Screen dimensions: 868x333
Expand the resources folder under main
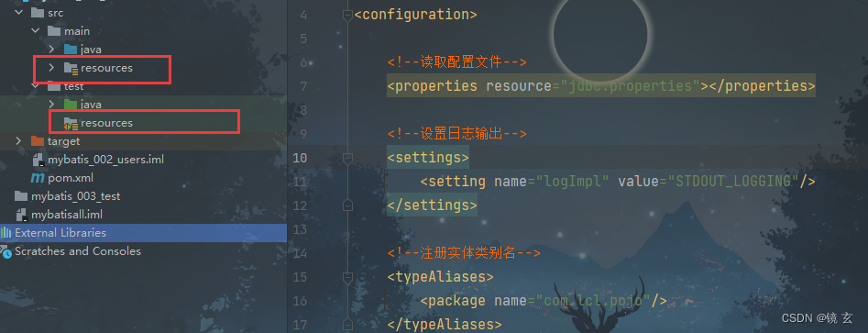[52, 68]
